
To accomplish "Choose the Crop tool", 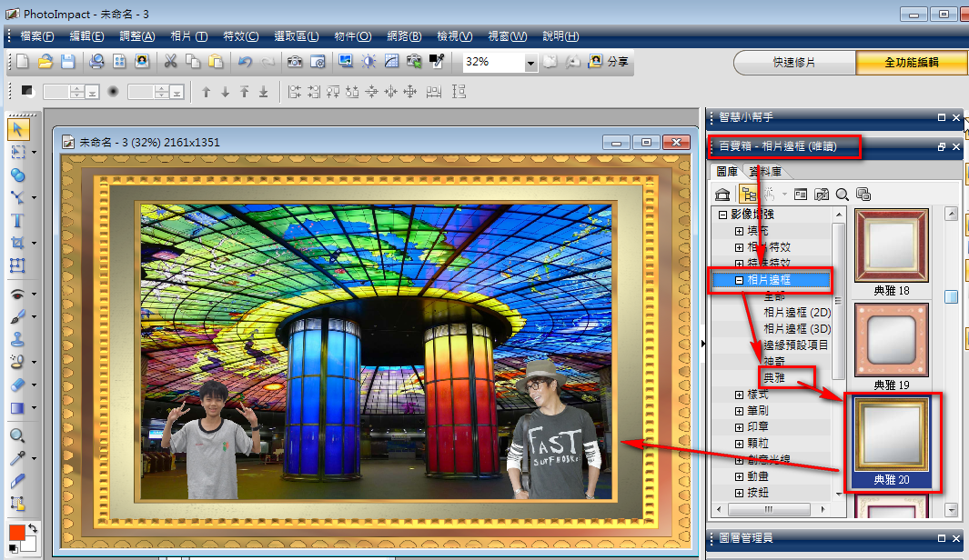I will 17,243.
